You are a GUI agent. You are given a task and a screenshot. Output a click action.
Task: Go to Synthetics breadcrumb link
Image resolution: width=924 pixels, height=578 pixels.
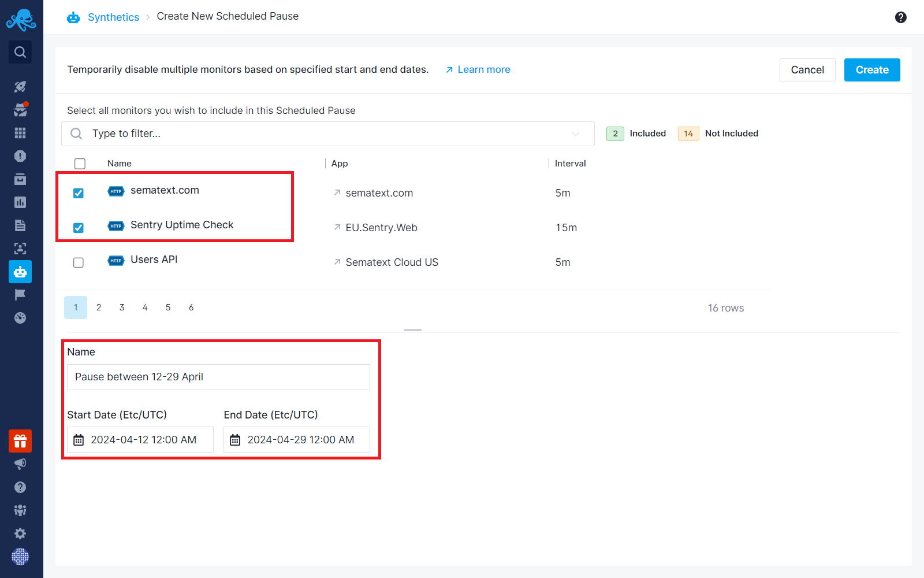tap(114, 17)
